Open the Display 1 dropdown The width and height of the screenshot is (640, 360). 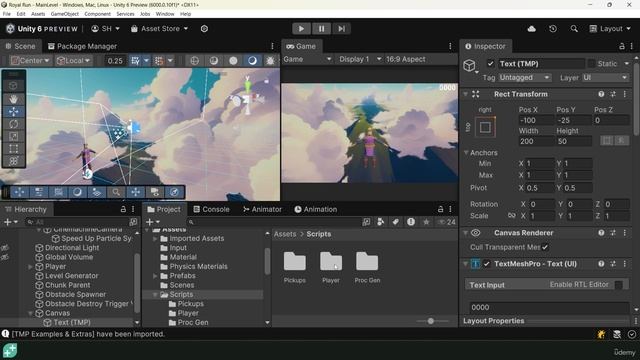click(360, 59)
